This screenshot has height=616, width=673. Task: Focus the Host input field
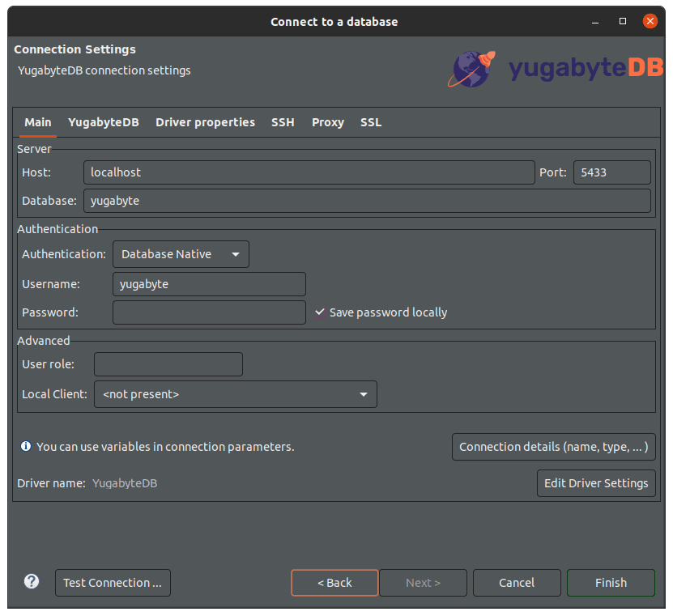(309, 172)
